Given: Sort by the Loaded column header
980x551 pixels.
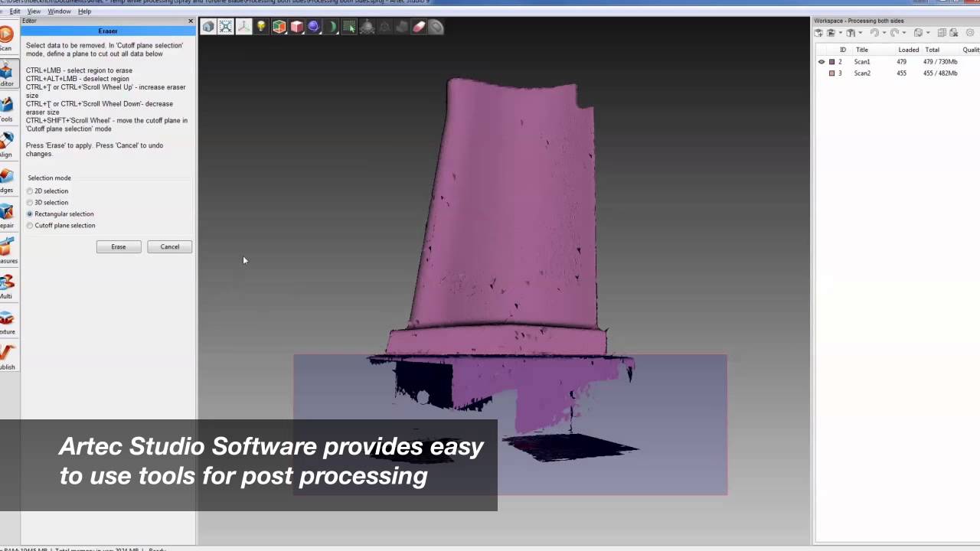Looking at the screenshot, I should (x=909, y=50).
